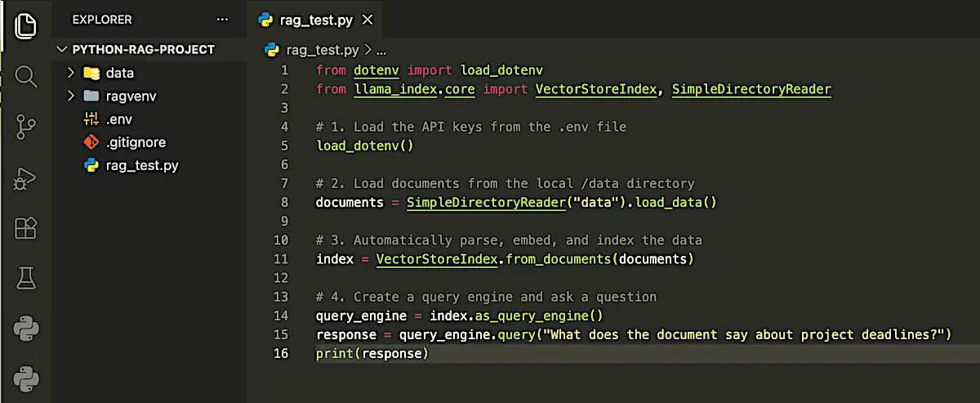Click line number 16 in the gutter

pos(281,354)
